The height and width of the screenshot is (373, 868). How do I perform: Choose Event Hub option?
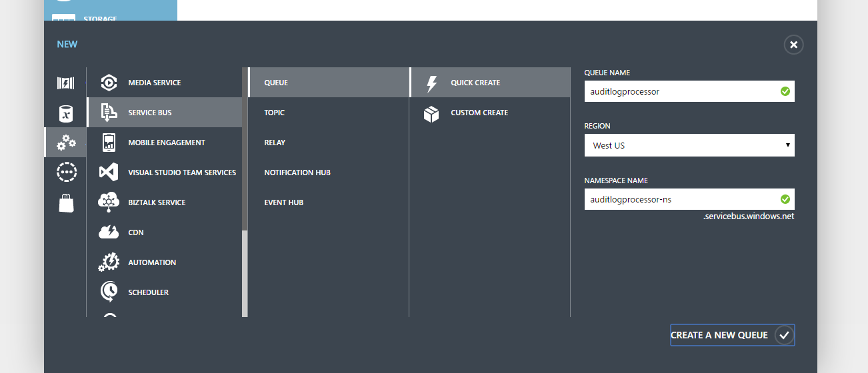click(x=328, y=202)
